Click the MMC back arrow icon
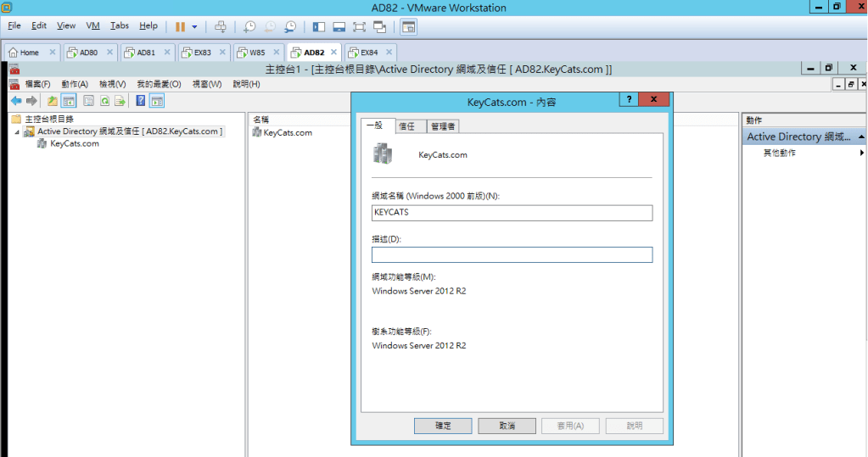The width and height of the screenshot is (868, 457). (x=15, y=101)
